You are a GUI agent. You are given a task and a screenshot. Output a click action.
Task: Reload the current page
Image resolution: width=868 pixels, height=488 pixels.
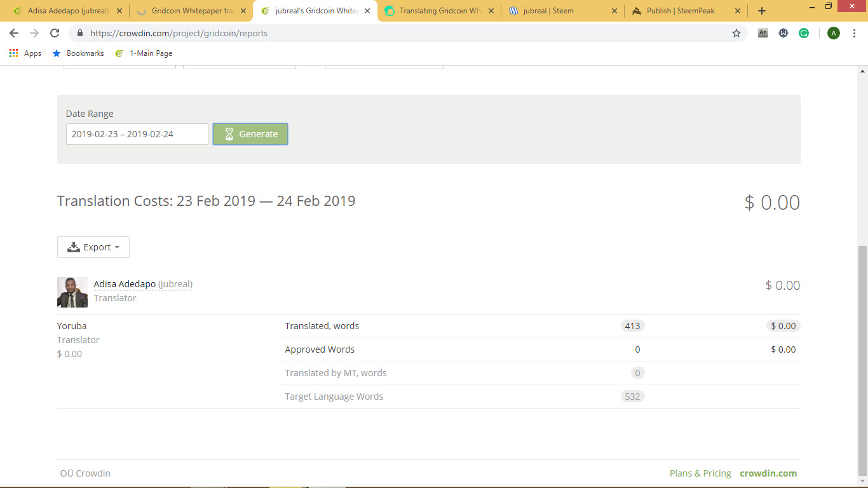click(55, 33)
